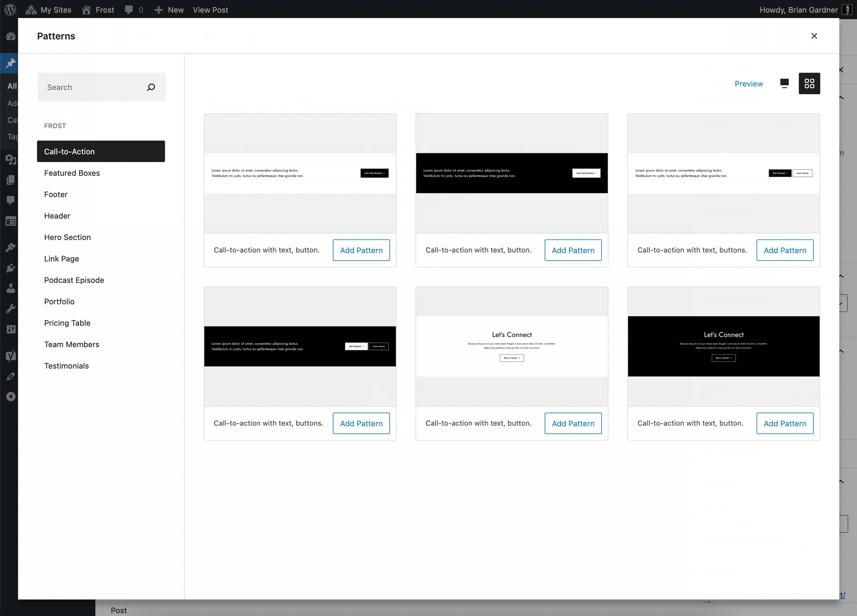Screen dimensions: 857x616
Task: Open the Settings sliders icon in sidebar
Action: pos(11,329)
